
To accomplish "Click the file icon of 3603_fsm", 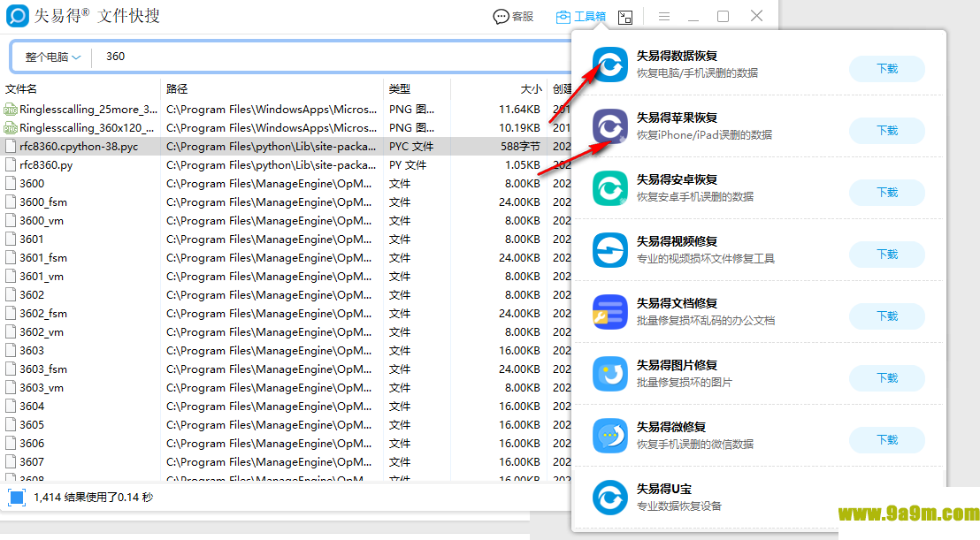I will click(x=10, y=369).
